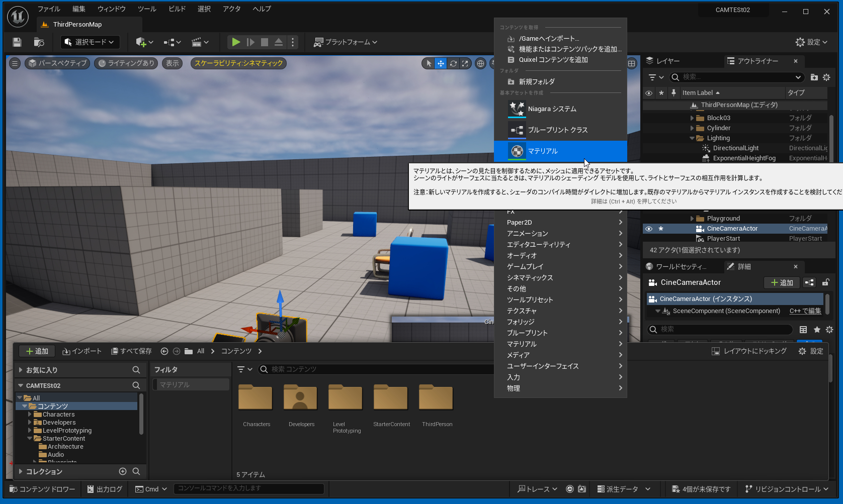Click the eject button in play controls
This screenshot has width=843, height=504.
coord(278,42)
